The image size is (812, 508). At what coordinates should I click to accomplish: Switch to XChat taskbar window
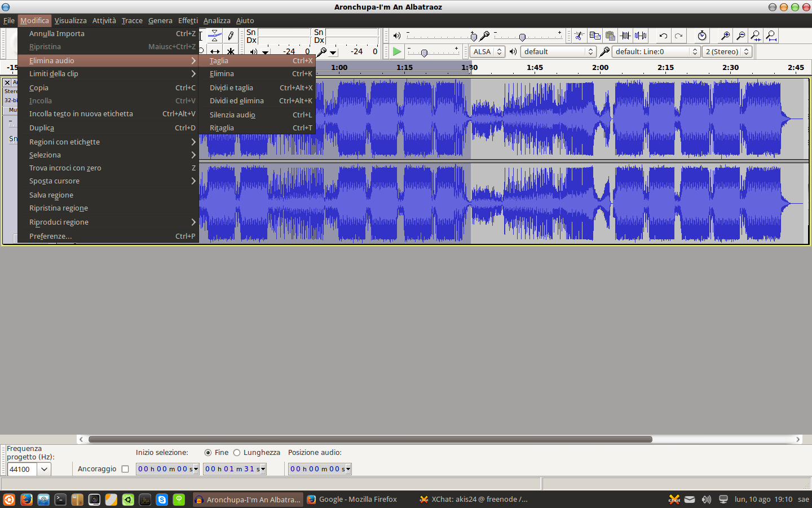474,500
